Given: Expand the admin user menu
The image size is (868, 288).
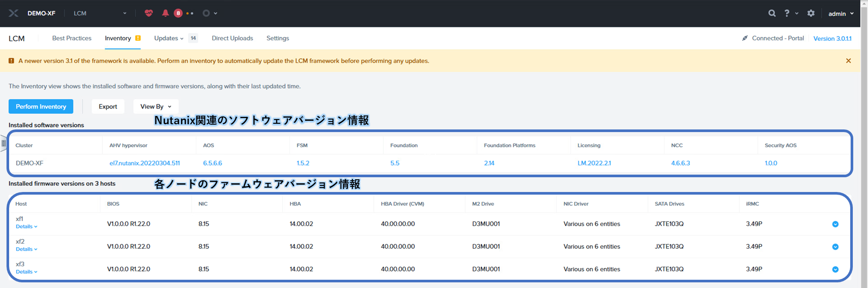Looking at the screenshot, I should coord(841,13).
